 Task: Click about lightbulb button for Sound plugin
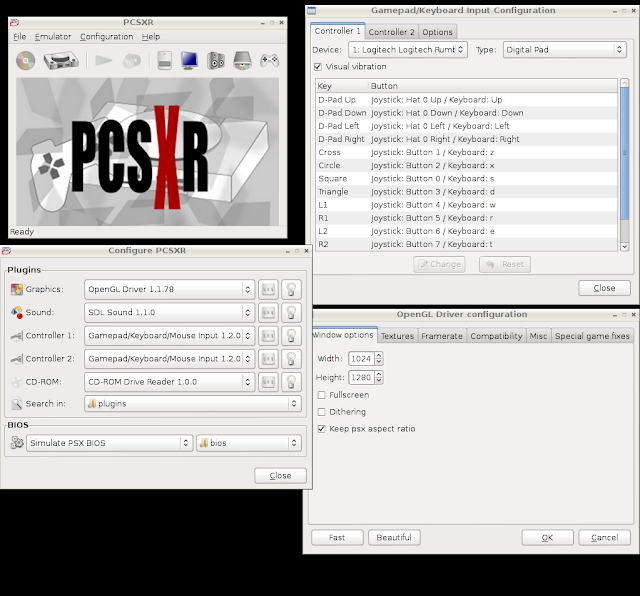tap(291, 313)
